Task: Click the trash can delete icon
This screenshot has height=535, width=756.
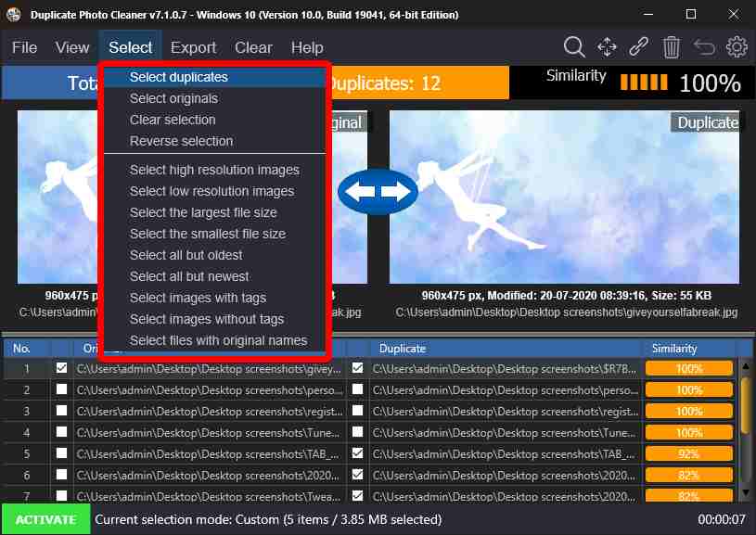Action: click(671, 47)
